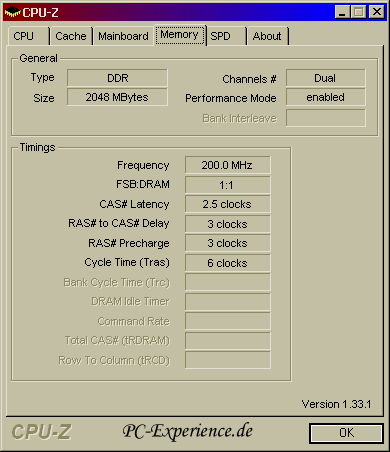Click the Frequency value 200.0 MHz

228,165
